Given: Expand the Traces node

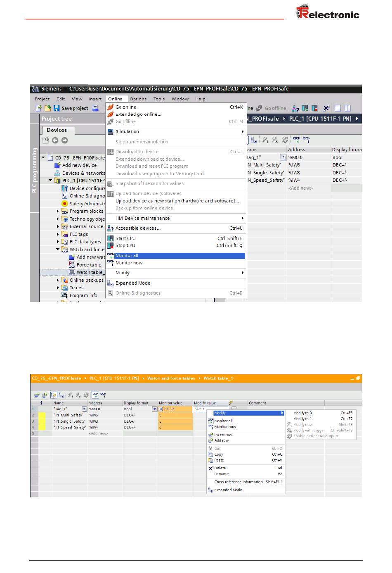Looking at the screenshot, I should [x=58, y=288].
